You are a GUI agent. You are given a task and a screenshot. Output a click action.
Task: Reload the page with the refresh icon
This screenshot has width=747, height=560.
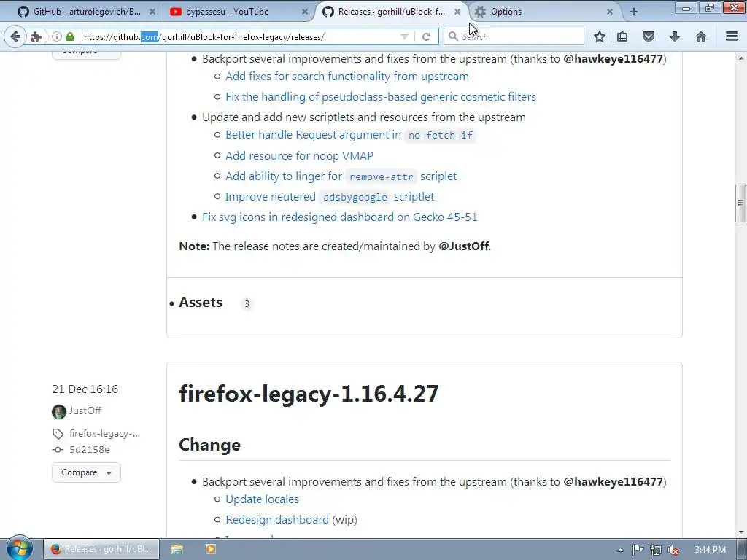426,36
